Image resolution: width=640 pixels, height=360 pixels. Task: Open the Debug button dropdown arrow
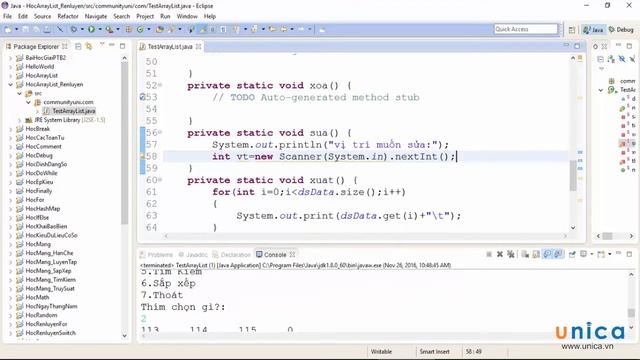(x=82, y=29)
